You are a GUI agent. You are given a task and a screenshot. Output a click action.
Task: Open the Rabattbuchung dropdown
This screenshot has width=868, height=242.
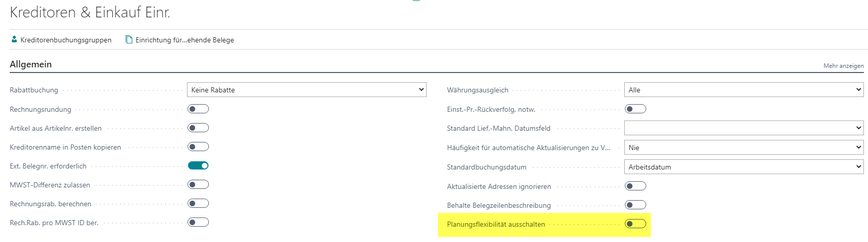[x=307, y=90]
